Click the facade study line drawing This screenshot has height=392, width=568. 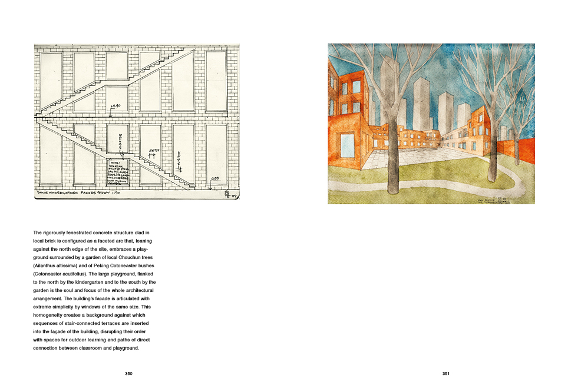[x=137, y=121]
